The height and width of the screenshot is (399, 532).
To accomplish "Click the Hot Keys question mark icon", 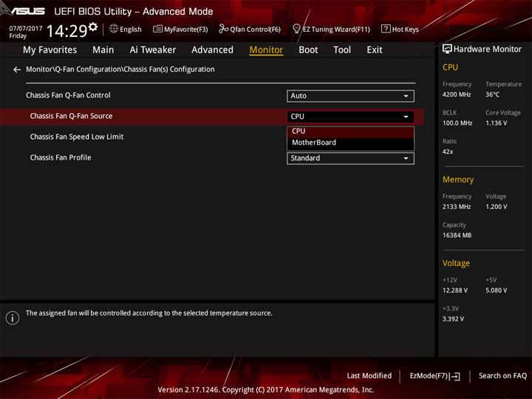I will (x=386, y=29).
